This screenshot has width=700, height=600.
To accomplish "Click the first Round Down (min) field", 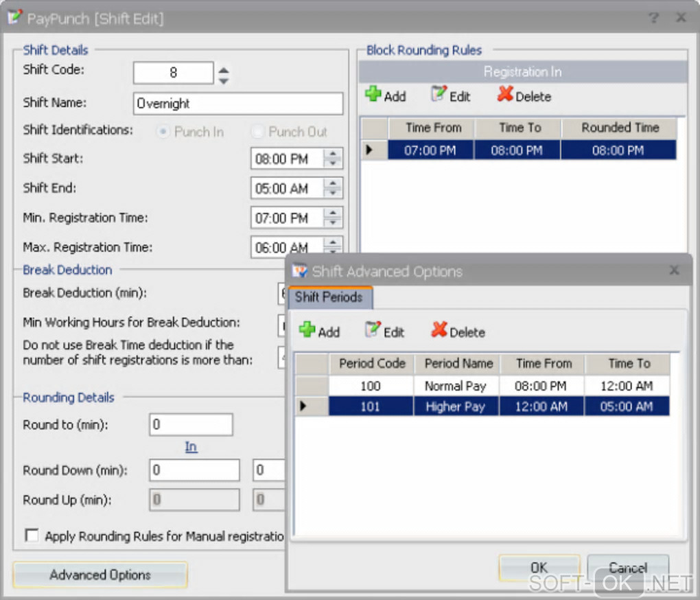I will (194, 470).
